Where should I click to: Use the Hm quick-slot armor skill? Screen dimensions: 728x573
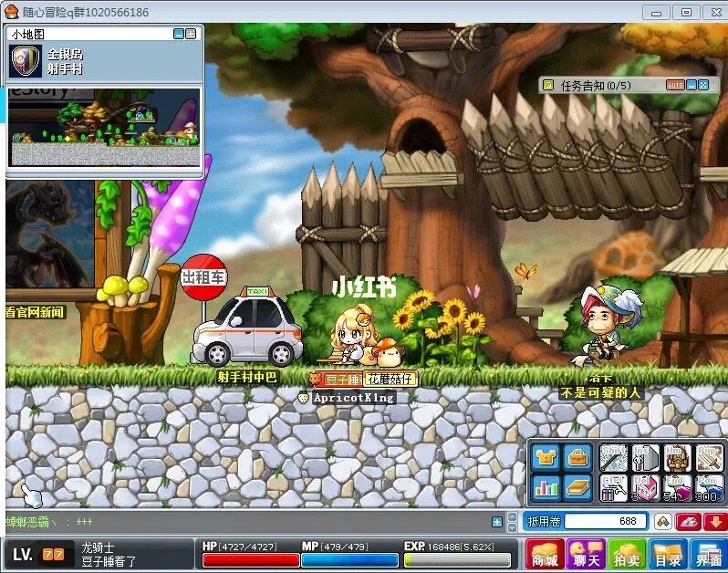pyautogui.click(x=678, y=458)
